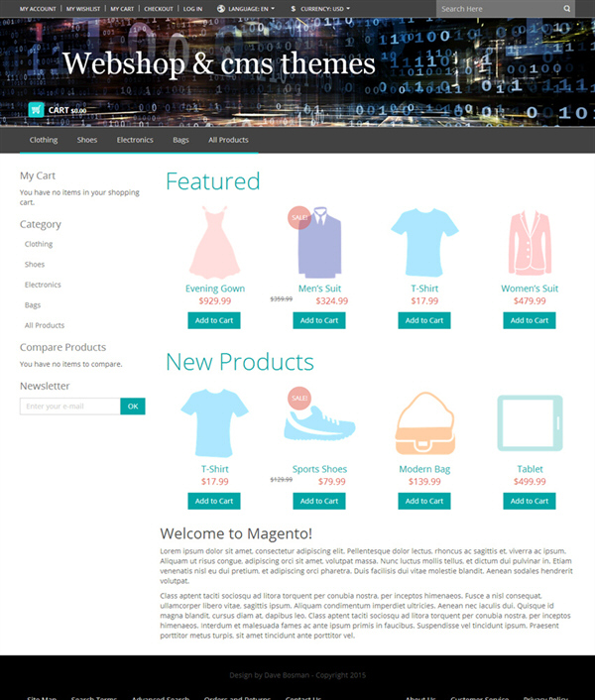Viewport: 595px width, 700px height.
Task: Add the Women's Suit to cart
Action: [x=530, y=320]
